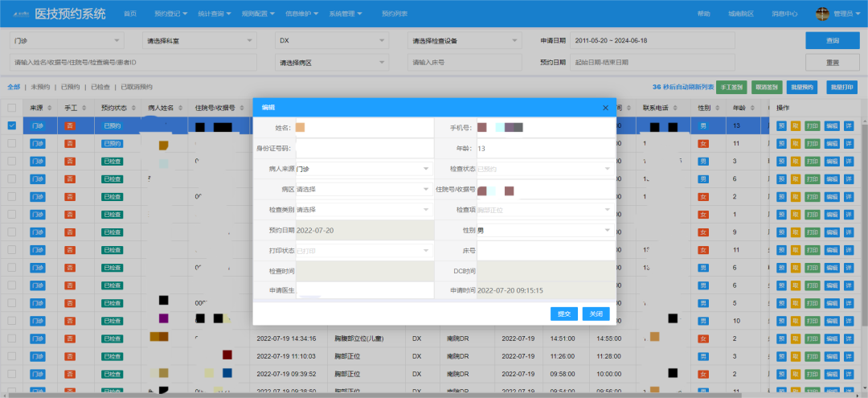
Task: Uncheck the selected age 13 row checkbox
Action: (x=11, y=125)
